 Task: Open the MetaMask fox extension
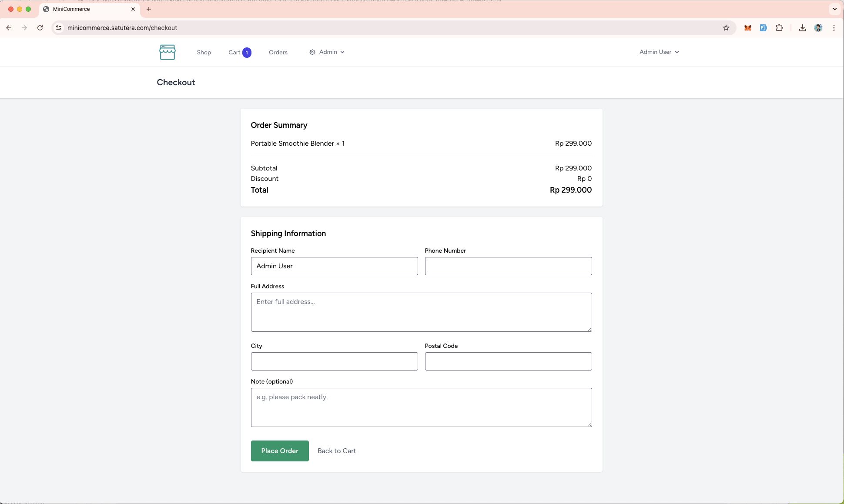coord(747,28)
